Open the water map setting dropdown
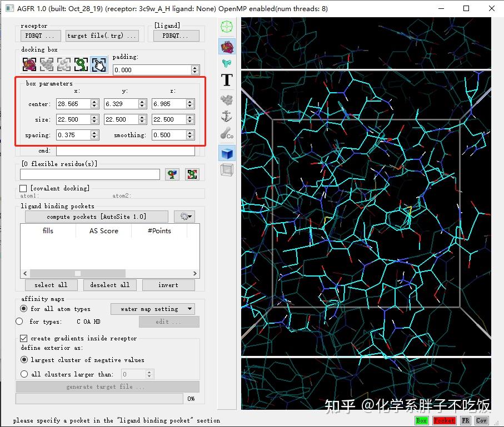Viewport: 504px width, 427px height. click(x=152, y=309)
